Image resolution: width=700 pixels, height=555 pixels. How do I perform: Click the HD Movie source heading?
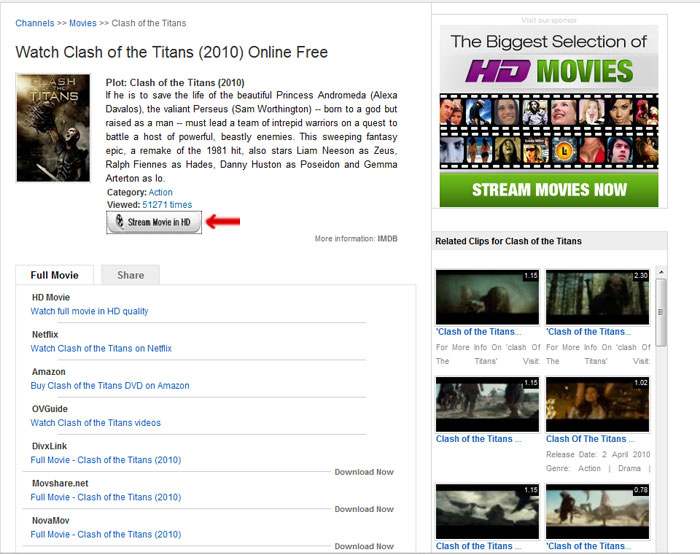(x=51, y=297)
